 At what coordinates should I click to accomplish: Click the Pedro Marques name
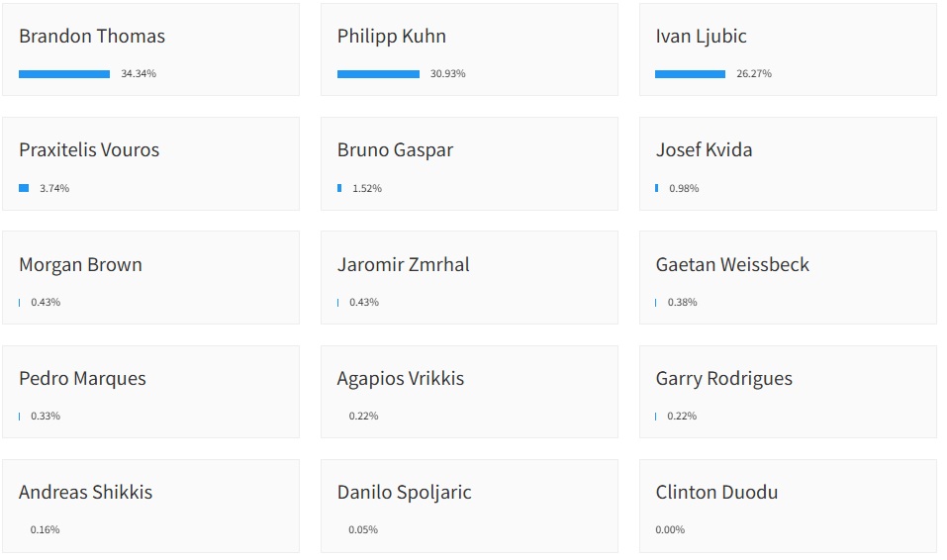[x=82, y=379]
